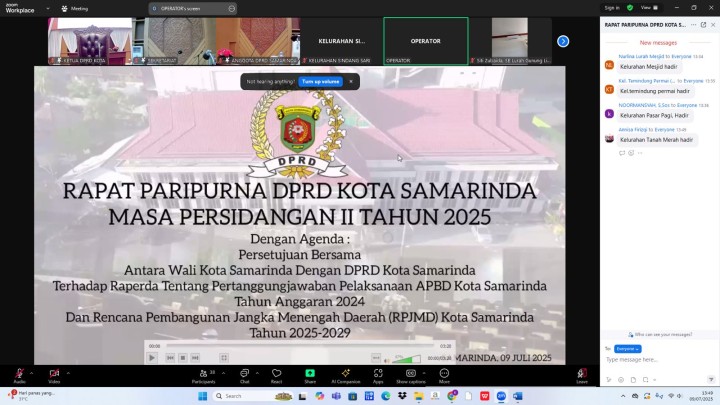Dismiss the Not hearing anything notification
The height and width of the screenshot is (405, 720).
pos(351,82)
